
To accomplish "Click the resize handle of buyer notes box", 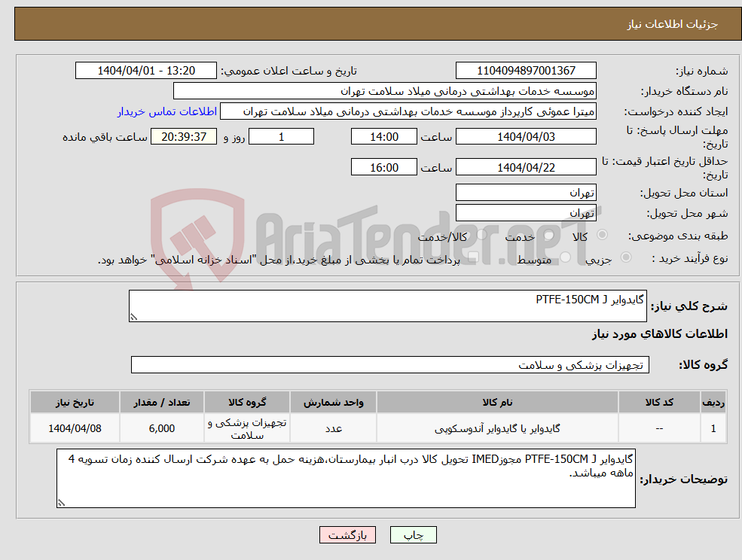I will (x=61, y=504).
